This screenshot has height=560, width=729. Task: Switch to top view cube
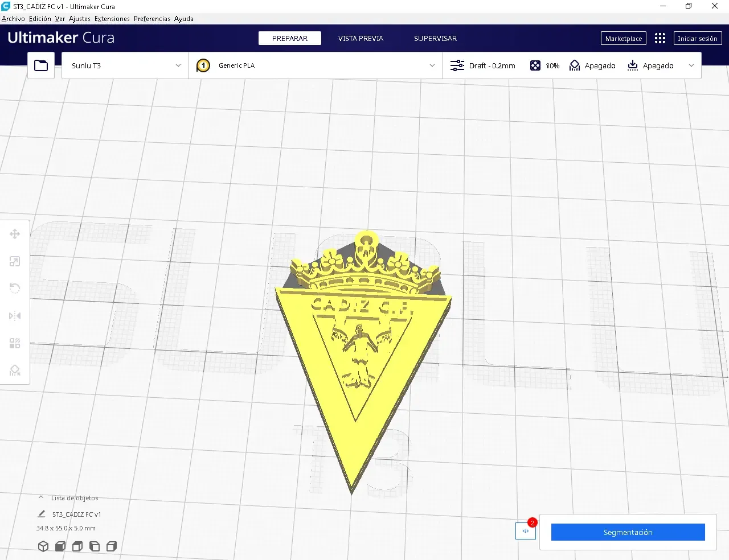pos(77,546)
